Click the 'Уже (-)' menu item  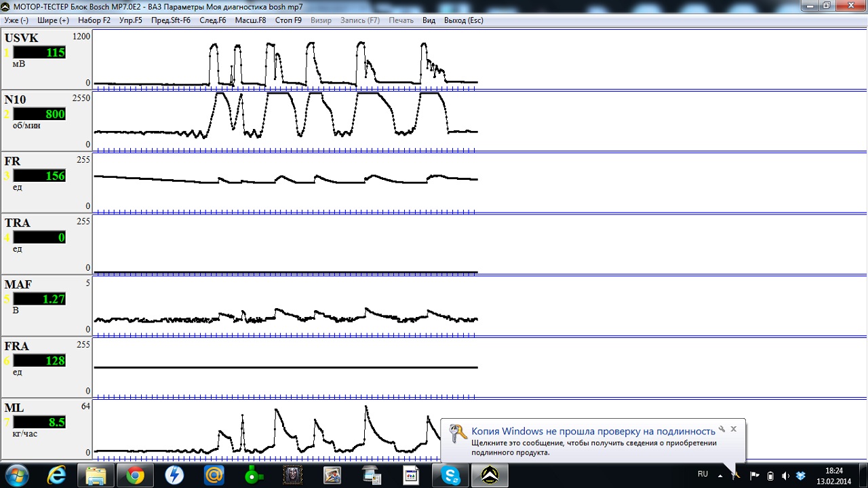coord(16,20)
